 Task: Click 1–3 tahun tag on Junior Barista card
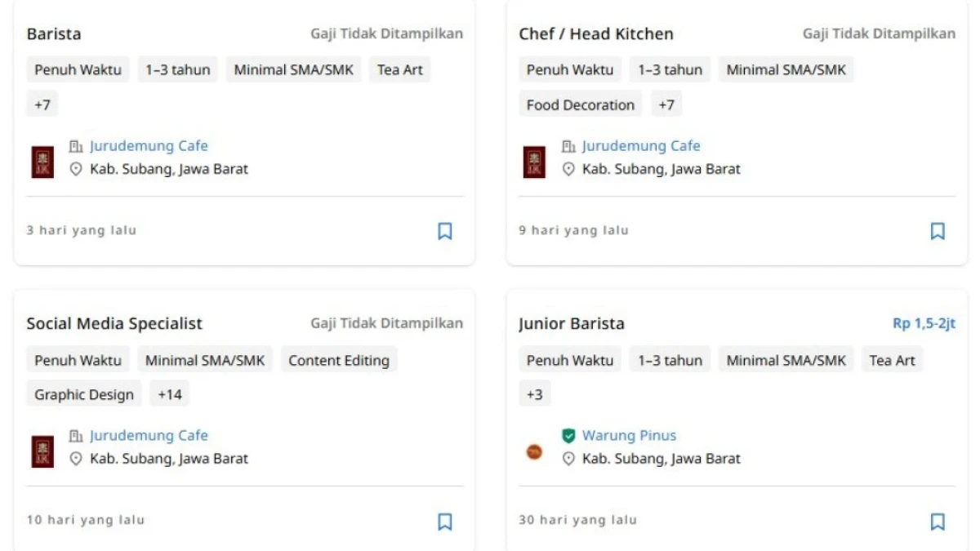(x=670, y=360)
